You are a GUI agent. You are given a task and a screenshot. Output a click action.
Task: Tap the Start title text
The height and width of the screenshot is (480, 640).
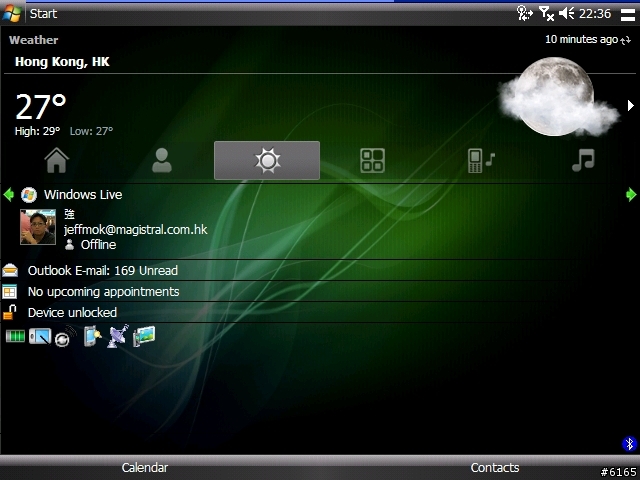click(x=43, y=13)
